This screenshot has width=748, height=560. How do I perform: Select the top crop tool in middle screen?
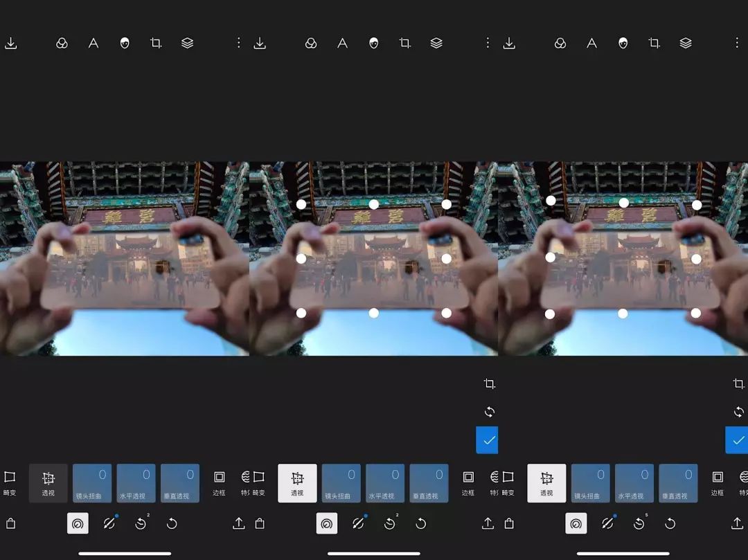point(404,44)
